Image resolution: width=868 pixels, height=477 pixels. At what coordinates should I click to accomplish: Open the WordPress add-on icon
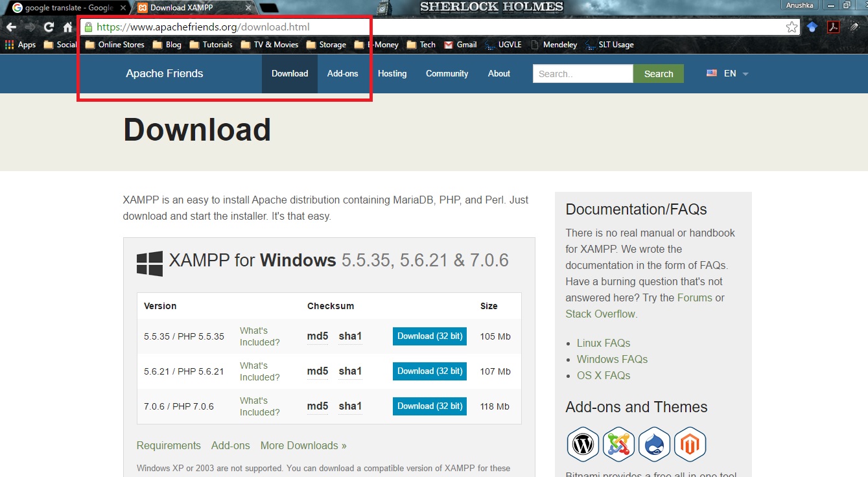click(x=582, y=445)
